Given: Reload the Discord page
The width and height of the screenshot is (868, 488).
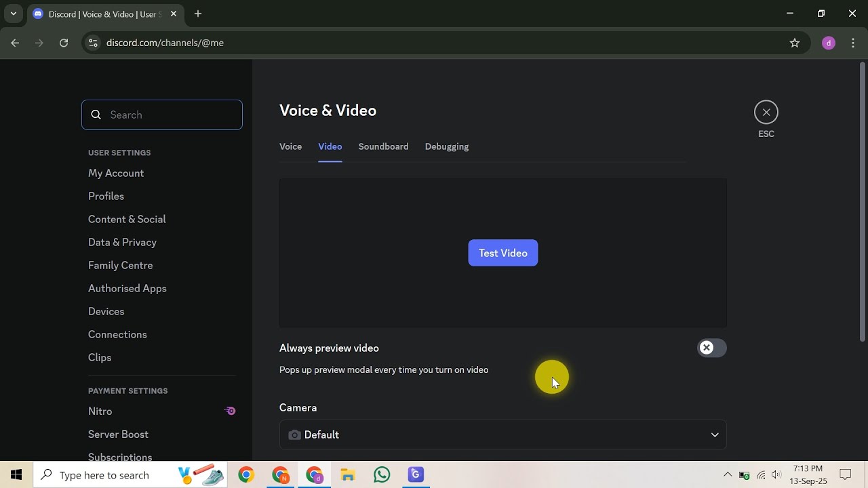Looking at the screenshot, I should [64, 43].
